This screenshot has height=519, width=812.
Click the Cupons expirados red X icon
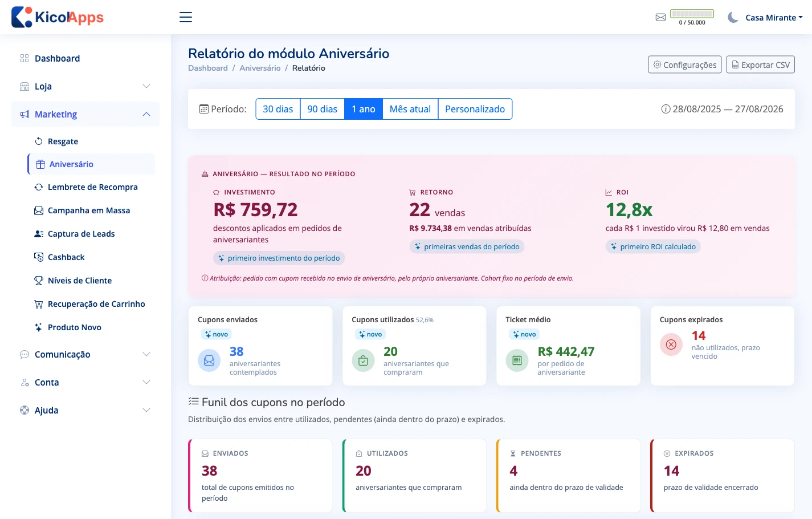(671, 344)
